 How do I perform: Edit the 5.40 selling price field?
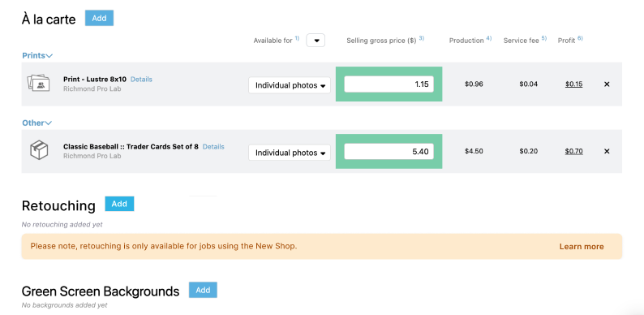click(389, 151)
